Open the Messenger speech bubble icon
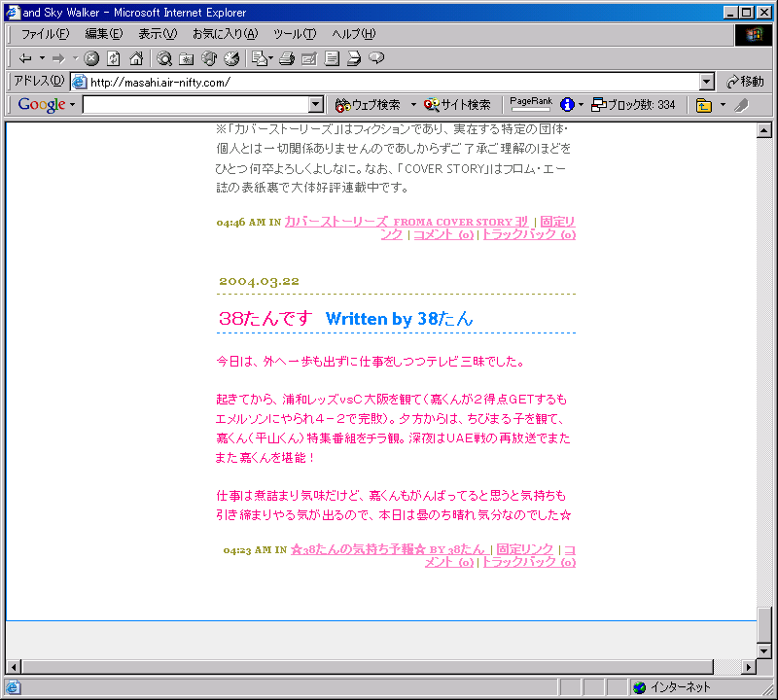 (x=376, y=58)
